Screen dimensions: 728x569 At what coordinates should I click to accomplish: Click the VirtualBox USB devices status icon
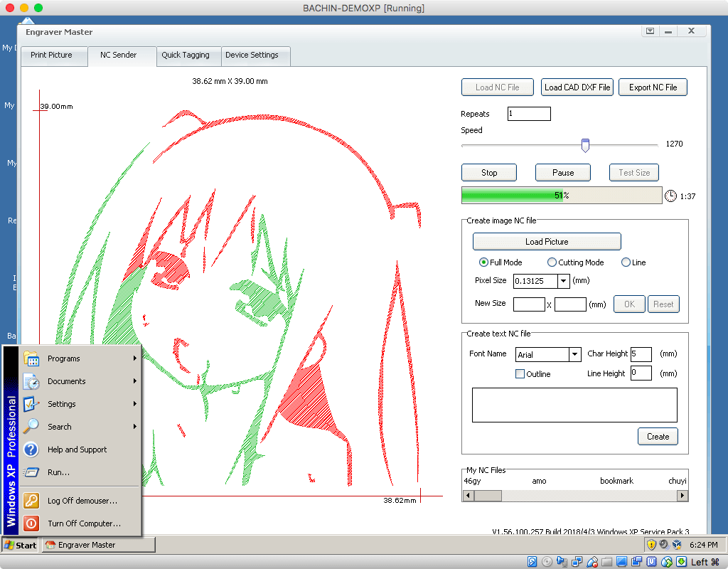592,562
